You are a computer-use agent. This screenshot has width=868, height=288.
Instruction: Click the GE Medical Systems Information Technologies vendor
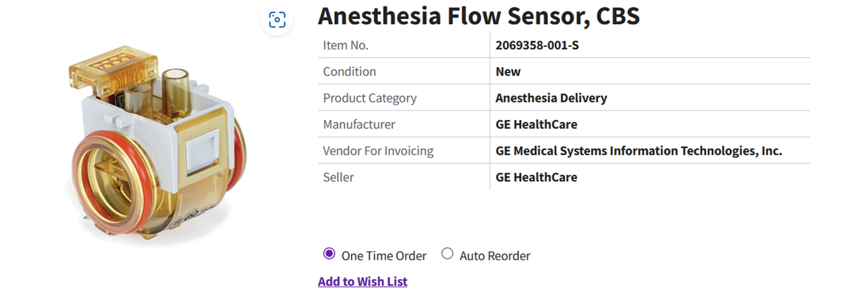point(638,151)
